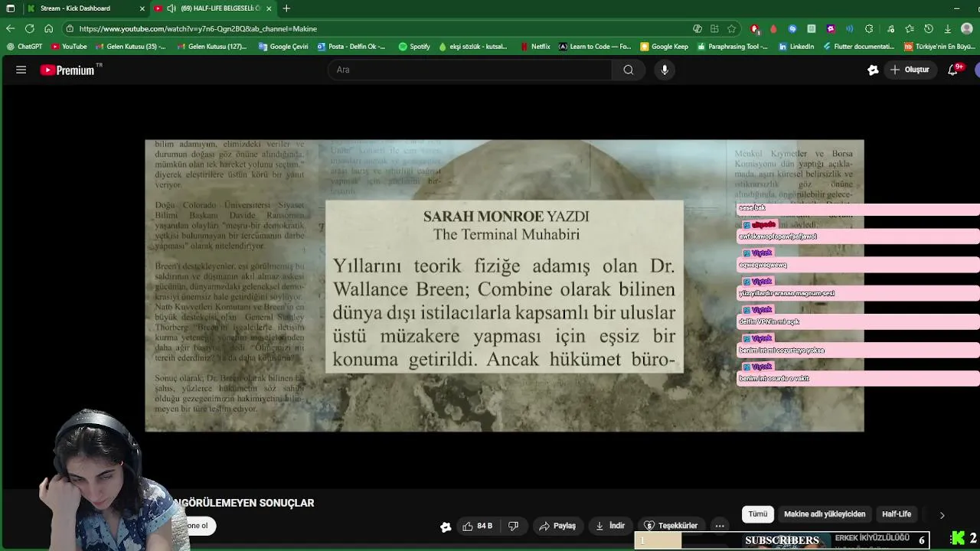Open Netflix bookmark
980x551 pixels.
pos(535,46)
